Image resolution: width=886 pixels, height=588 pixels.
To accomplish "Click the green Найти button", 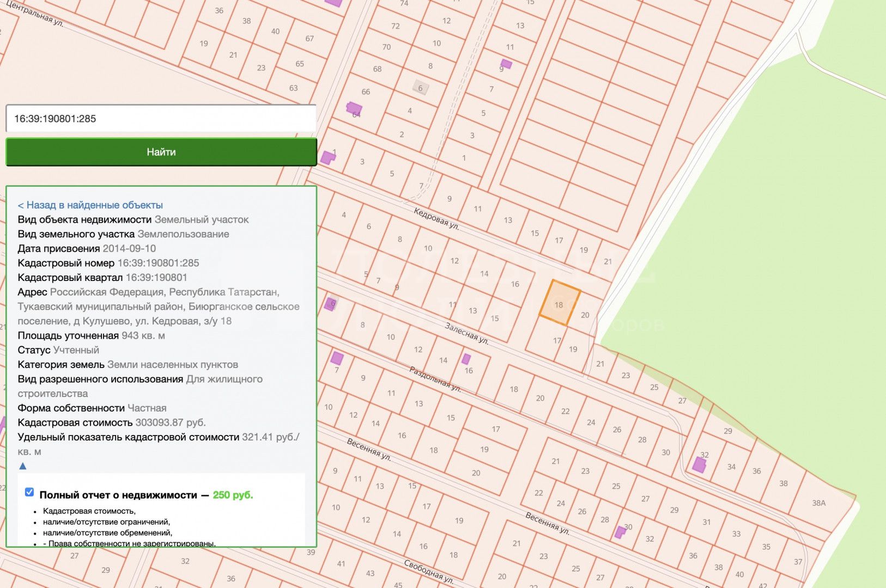I will coord(161,152).
